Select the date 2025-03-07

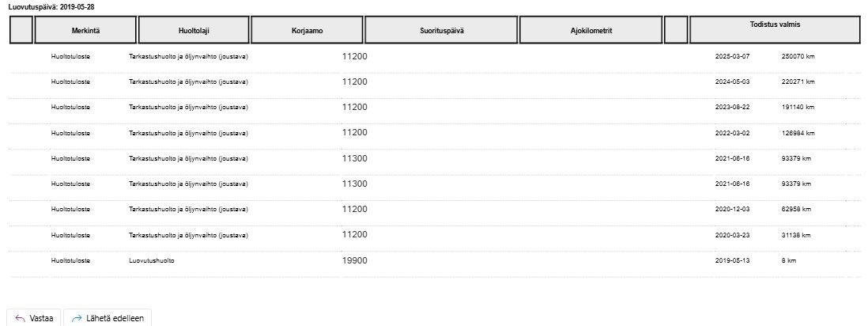(x=731, y=57)
